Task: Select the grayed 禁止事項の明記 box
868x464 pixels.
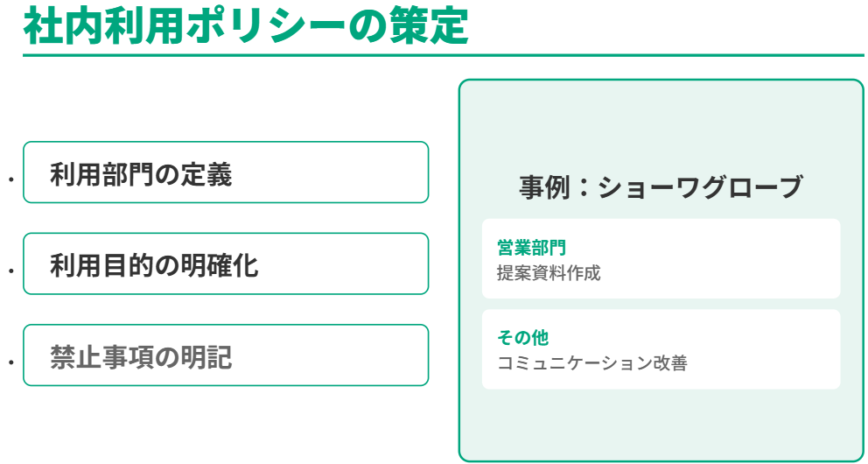Action: (x=226, y=355)
